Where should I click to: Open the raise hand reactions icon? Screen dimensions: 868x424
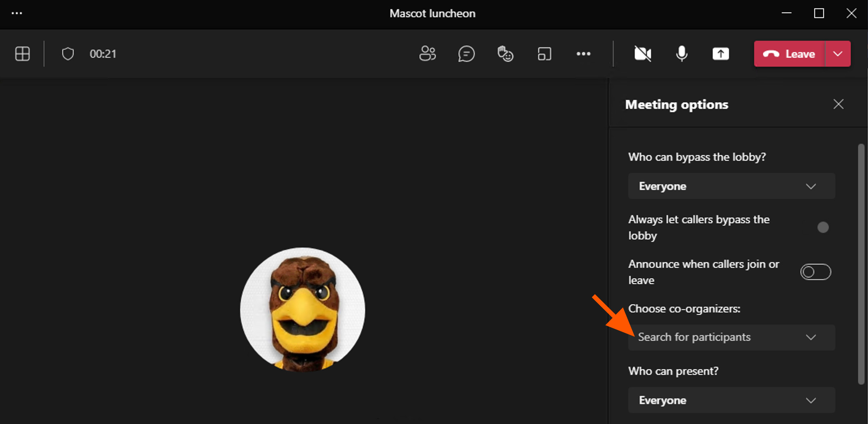pos(505,54)
